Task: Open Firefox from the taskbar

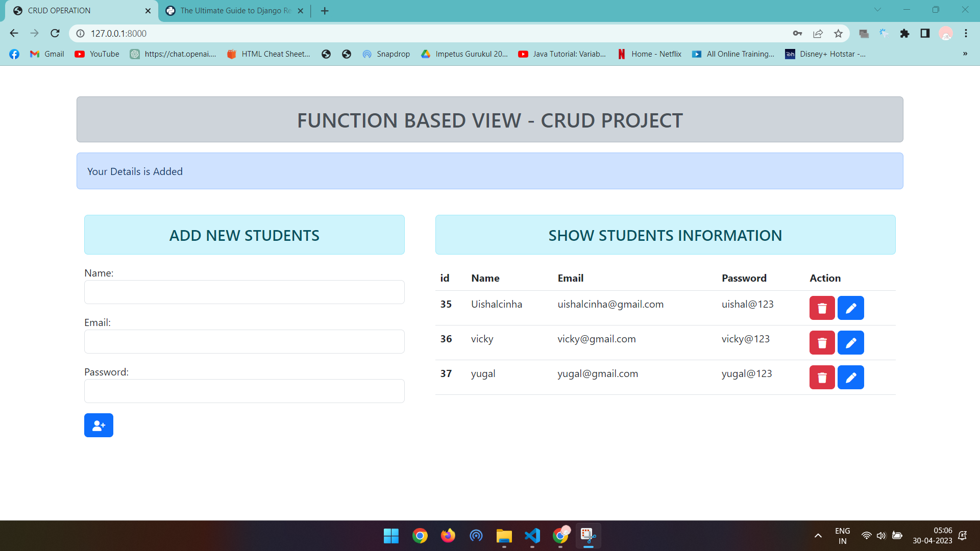Action: click(448, 536)
